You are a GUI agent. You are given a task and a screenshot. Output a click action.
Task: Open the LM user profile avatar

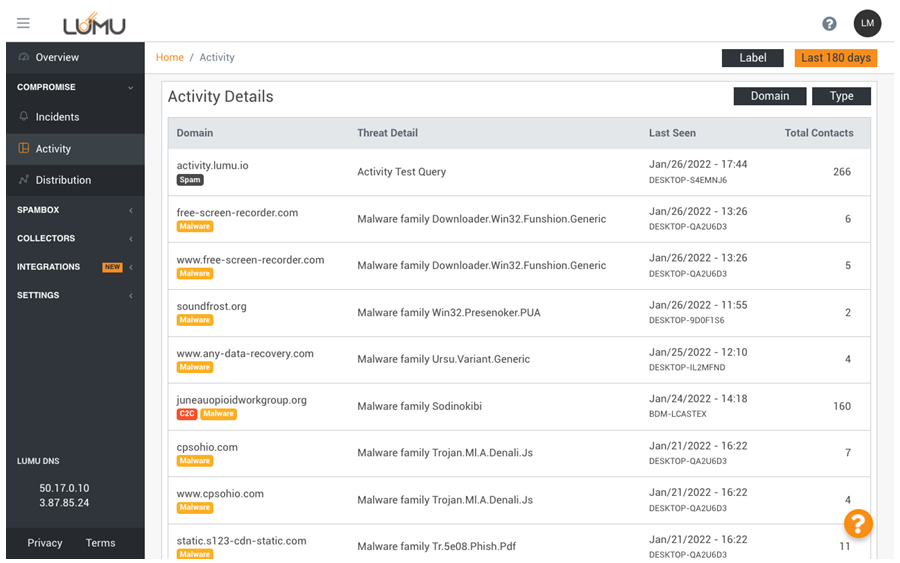pos(867,24)
